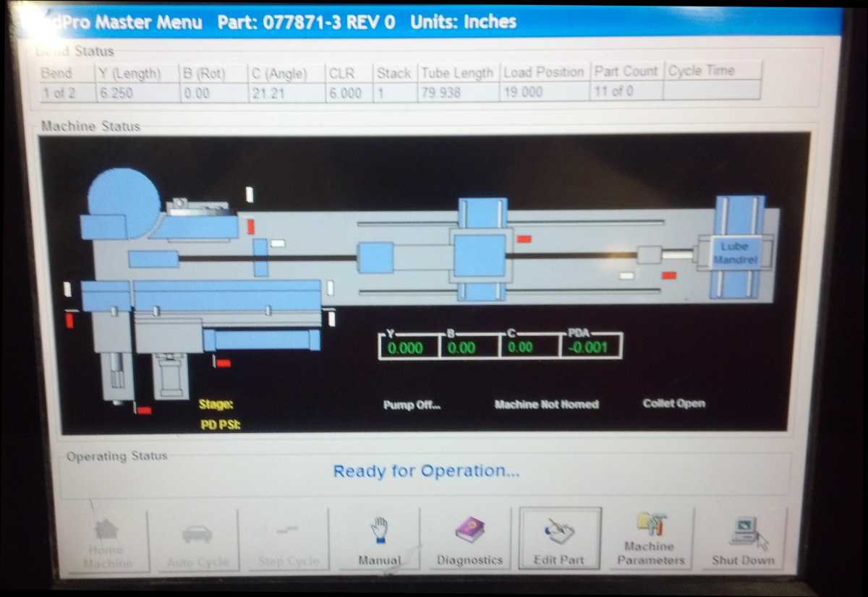This screenshot has height=597, width=868.
Task: Start Auto Cycle with the car icon
Action: tap(197, 535)
